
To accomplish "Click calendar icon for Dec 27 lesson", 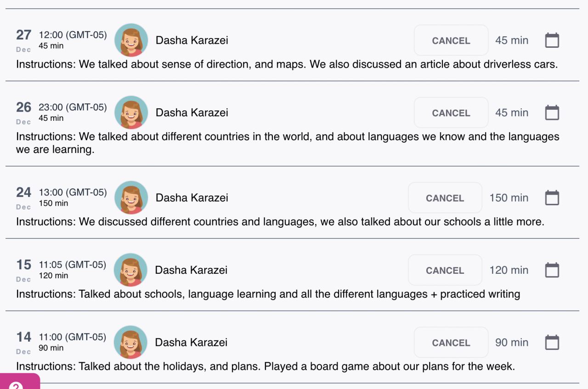I will (552, 40).
